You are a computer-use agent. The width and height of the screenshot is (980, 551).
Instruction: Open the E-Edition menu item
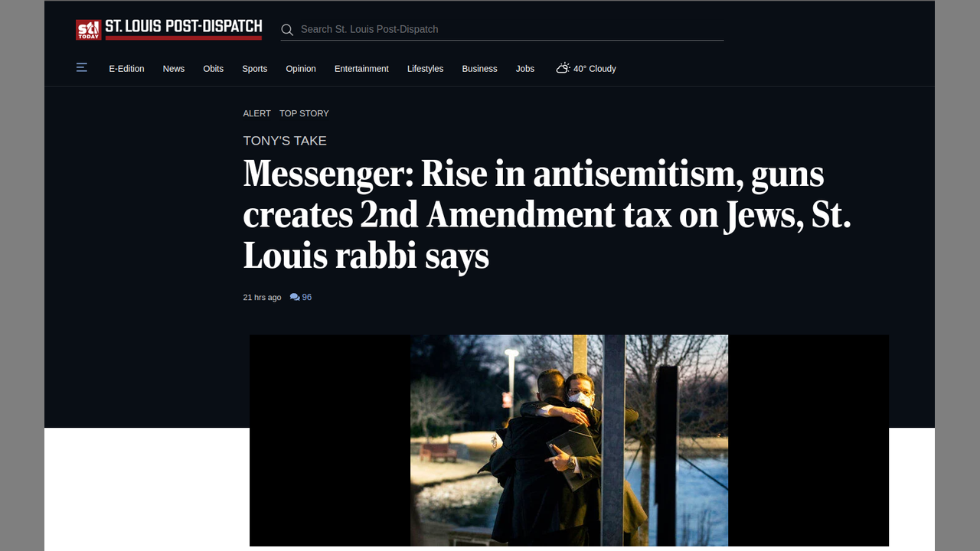click(x=126, y=69)
